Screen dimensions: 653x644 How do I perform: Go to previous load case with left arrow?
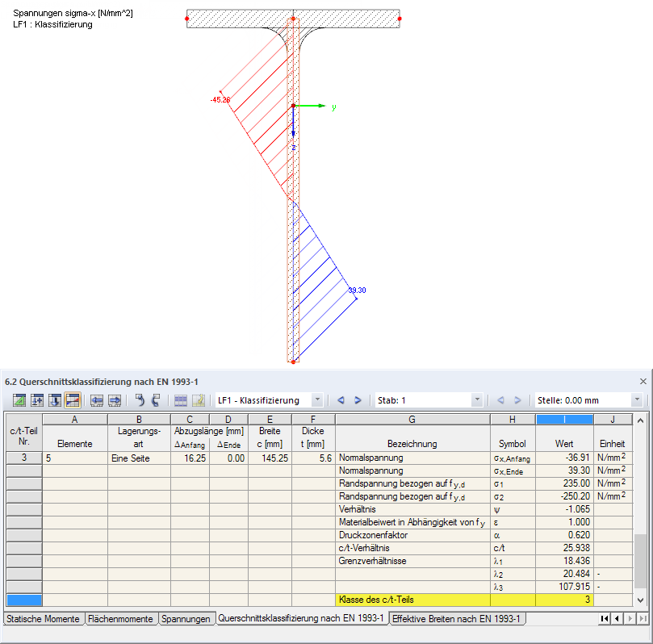pos(341,400)
